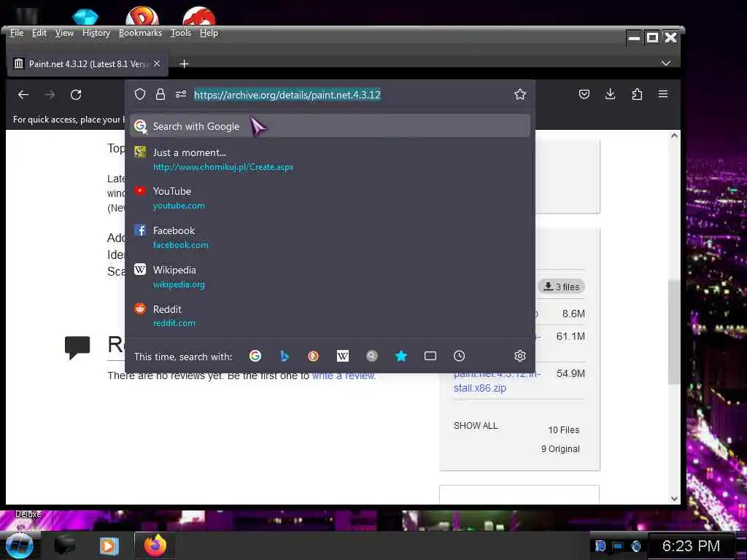Screen dimensions: 747x560
Task: Expand the 3 files download list
Action: (562, 287)
